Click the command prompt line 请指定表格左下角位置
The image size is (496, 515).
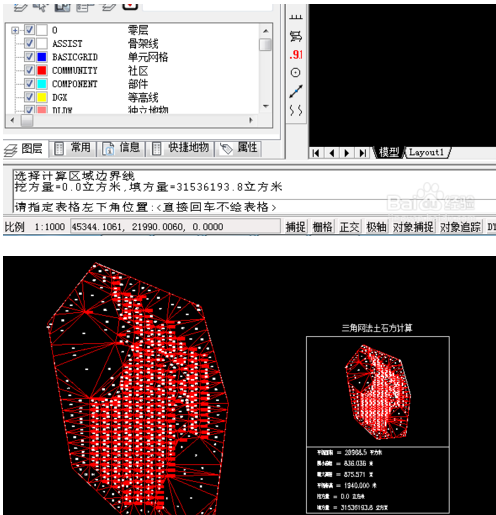145,207
